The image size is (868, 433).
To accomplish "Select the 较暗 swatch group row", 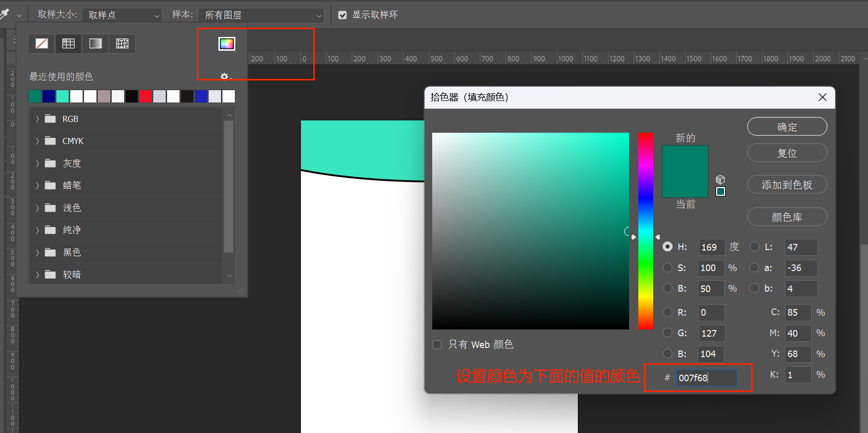I will [x=126, y=275].
